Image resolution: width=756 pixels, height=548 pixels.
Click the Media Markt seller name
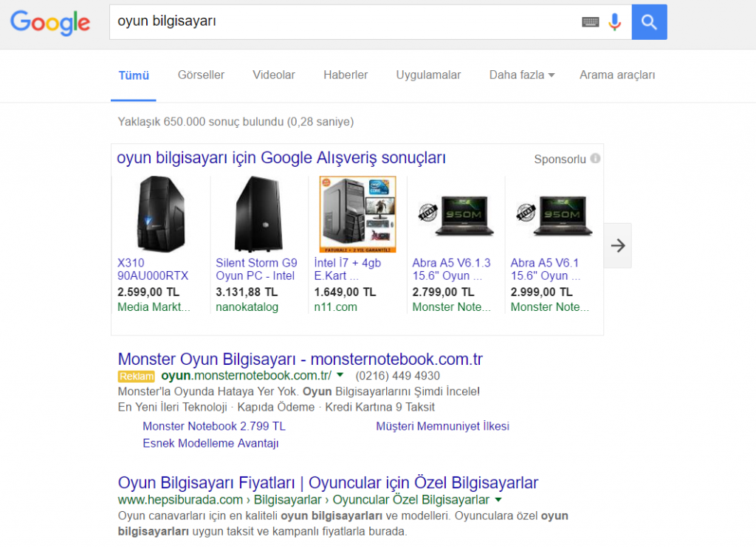tap(154, 306)
